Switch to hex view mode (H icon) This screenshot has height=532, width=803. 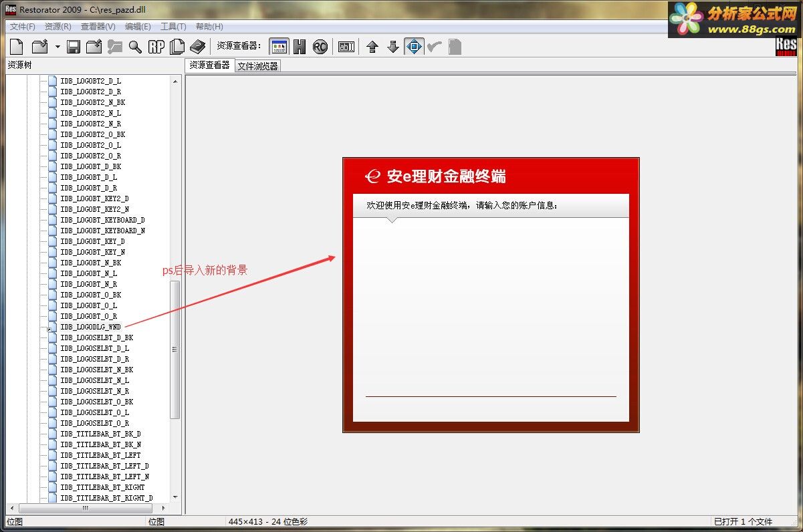click(300, 47)
